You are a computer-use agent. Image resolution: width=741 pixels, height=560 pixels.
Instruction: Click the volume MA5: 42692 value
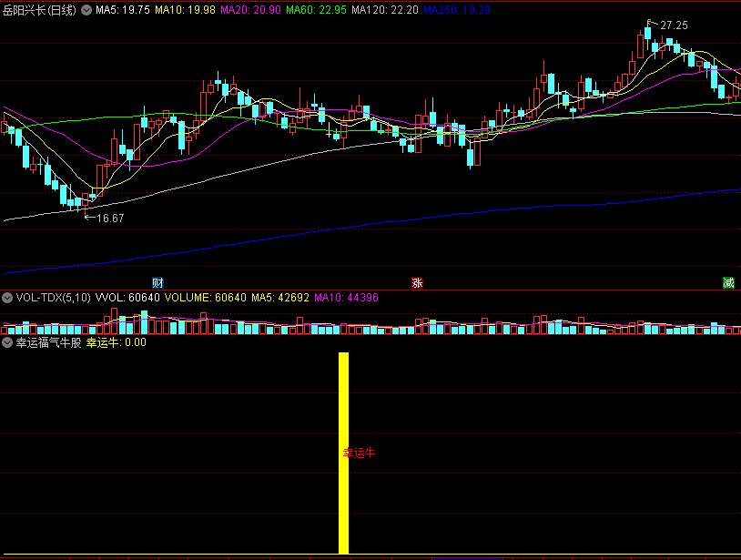click(280, 298)
